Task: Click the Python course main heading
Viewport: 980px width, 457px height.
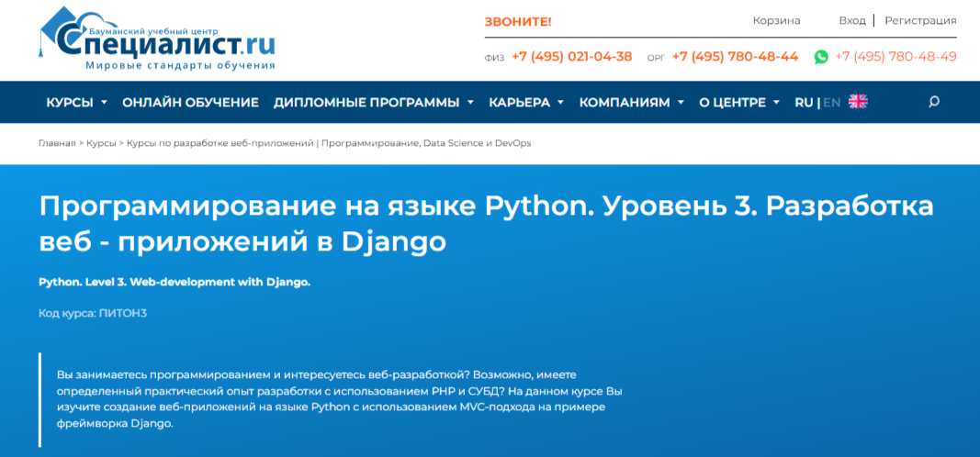Action: pos(486,224)
